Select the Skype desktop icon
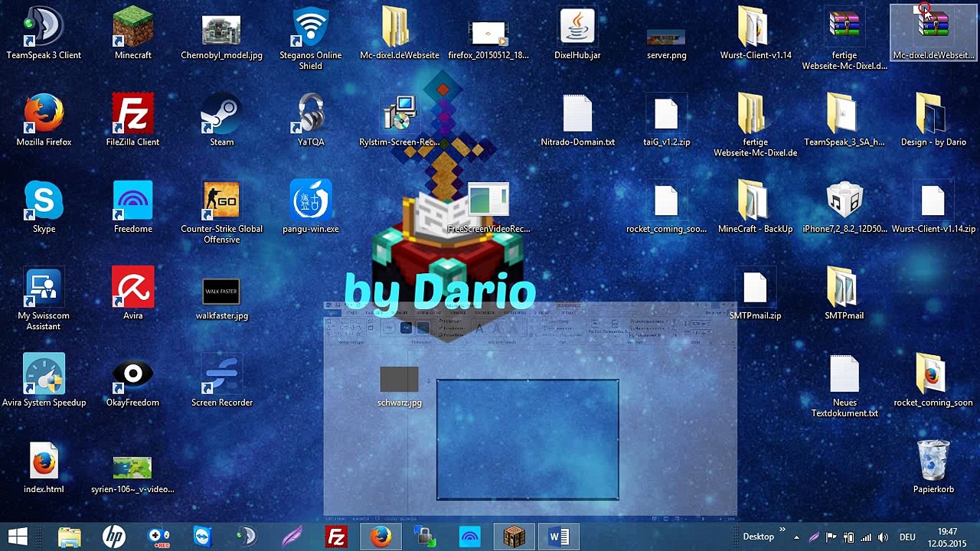 [44, 207]
